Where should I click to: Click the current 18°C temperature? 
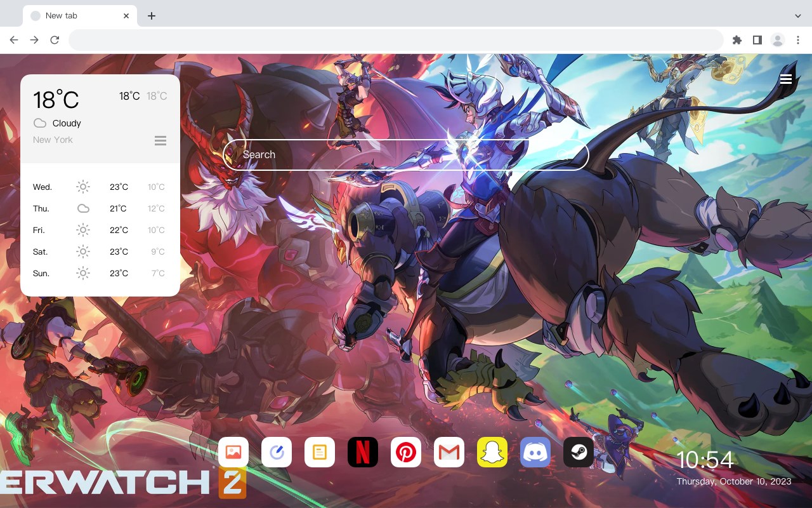[56, 100]
